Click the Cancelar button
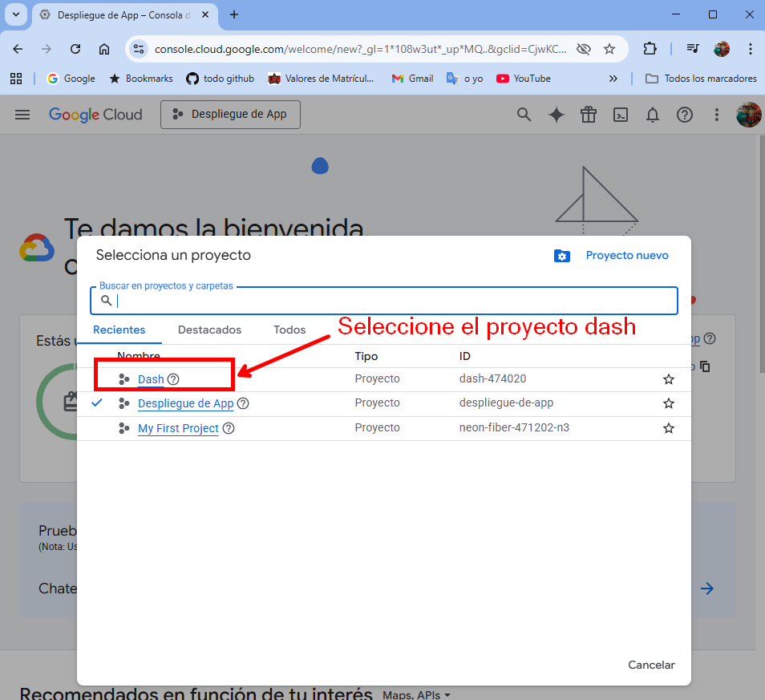The image size is (765, 700). tap(651, 665)
